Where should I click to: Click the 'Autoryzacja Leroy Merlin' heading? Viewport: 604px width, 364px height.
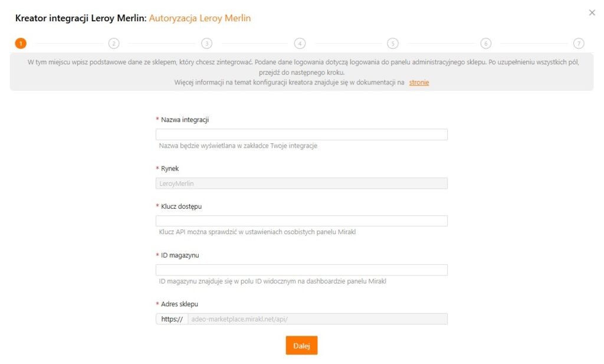coord(199,18)
